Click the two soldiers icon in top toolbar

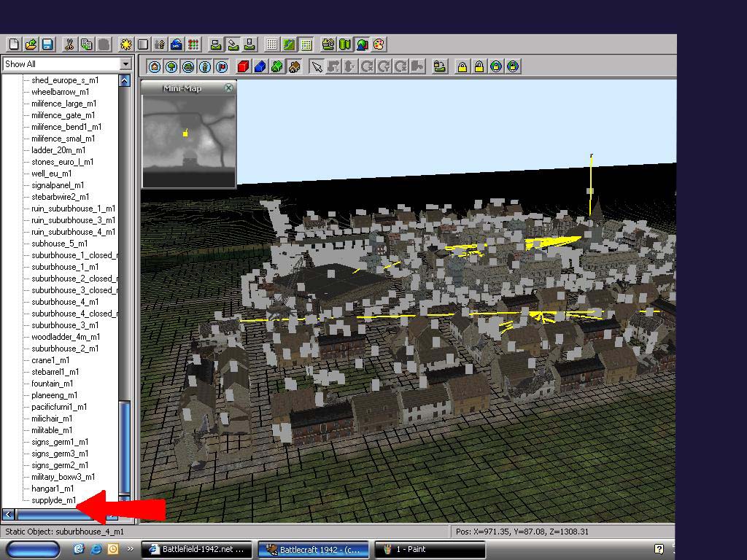[160, 44]
